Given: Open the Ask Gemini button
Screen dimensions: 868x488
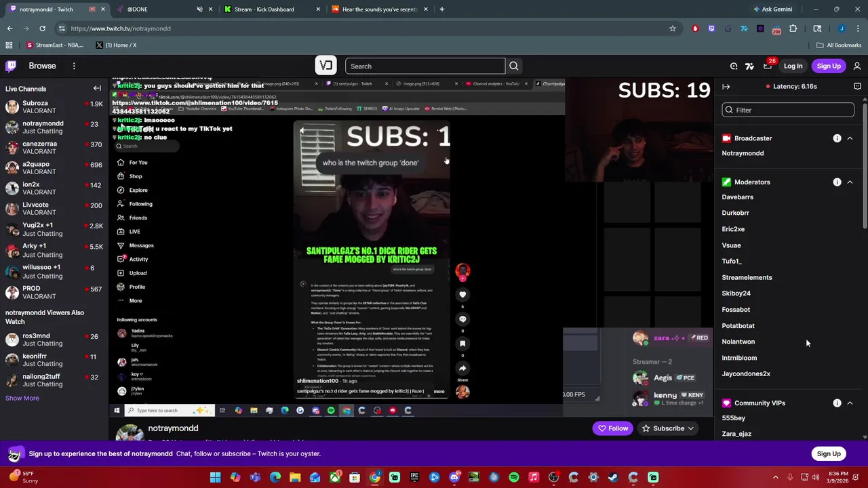Looking at the screenshot, I should 772,9.
